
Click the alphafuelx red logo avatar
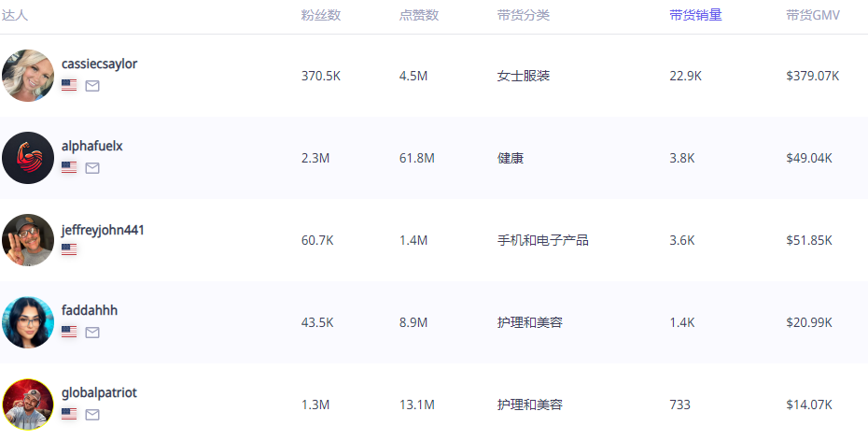point(28,158)
